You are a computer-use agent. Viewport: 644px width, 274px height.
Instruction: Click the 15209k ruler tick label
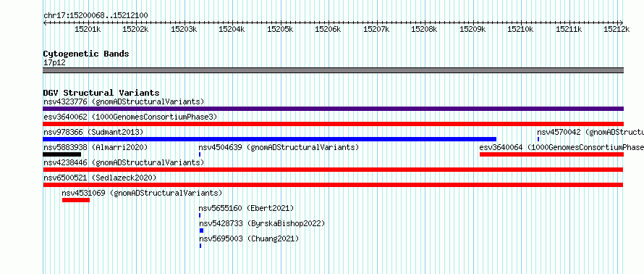(473, 29)
